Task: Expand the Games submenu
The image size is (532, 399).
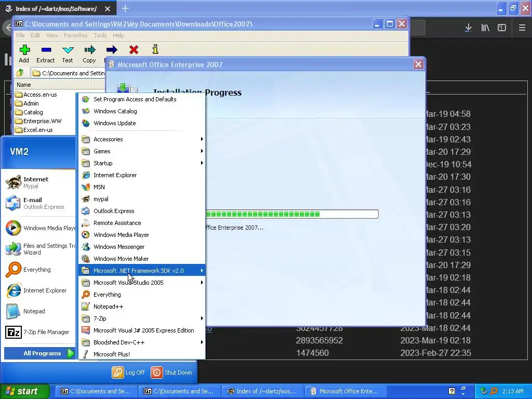Action: pos(142,151)
